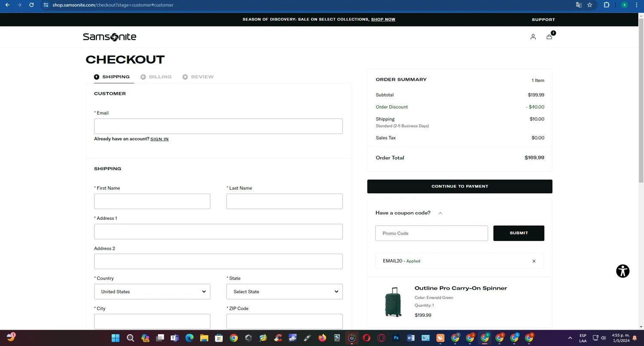Show hidden system tray icons

coord(570,338)
